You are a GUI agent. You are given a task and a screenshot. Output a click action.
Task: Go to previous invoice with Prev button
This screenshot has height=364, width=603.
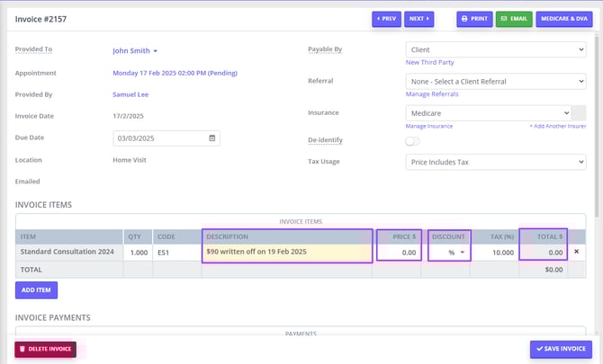click(x=385, y=18)
